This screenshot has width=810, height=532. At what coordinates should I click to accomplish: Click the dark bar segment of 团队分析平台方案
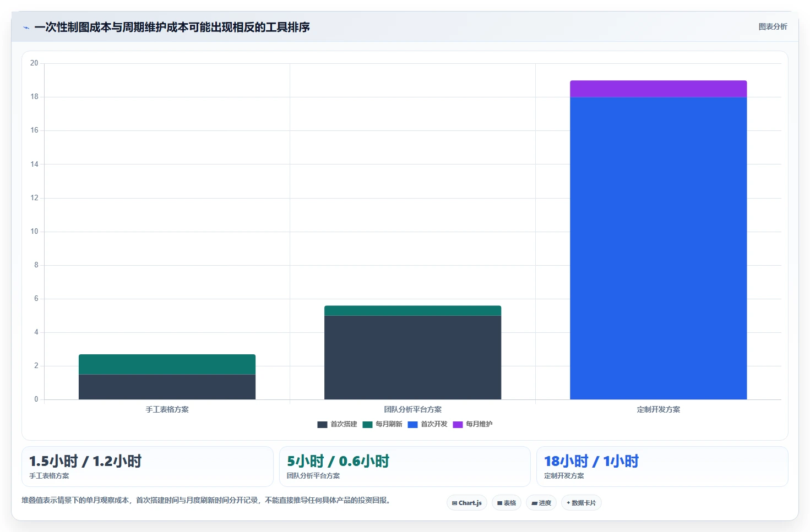click(x=412, y=357)
